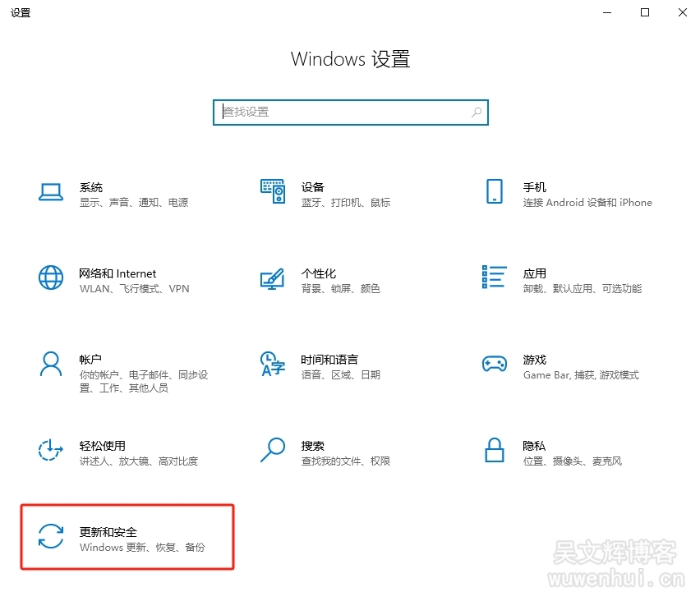700x601 pixels.
Task: Click the 搜索 magnifying glass tile icon
Action: 272,450
